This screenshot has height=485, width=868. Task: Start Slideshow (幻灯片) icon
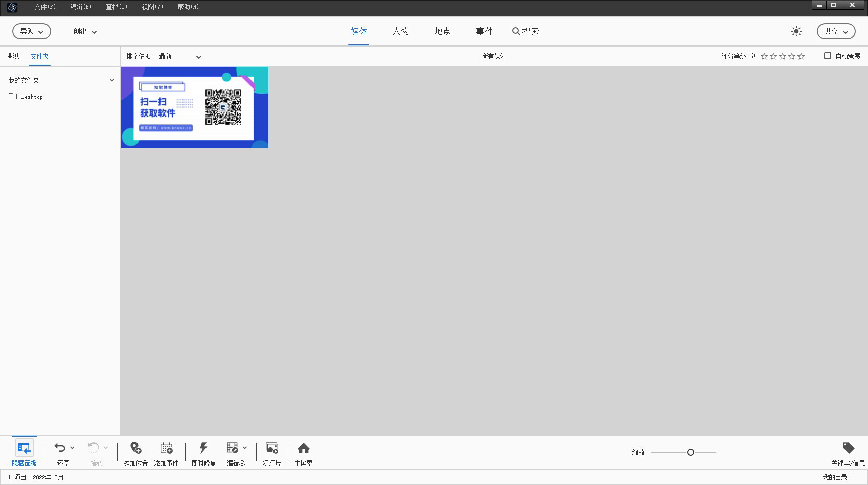tap(272, 448)
